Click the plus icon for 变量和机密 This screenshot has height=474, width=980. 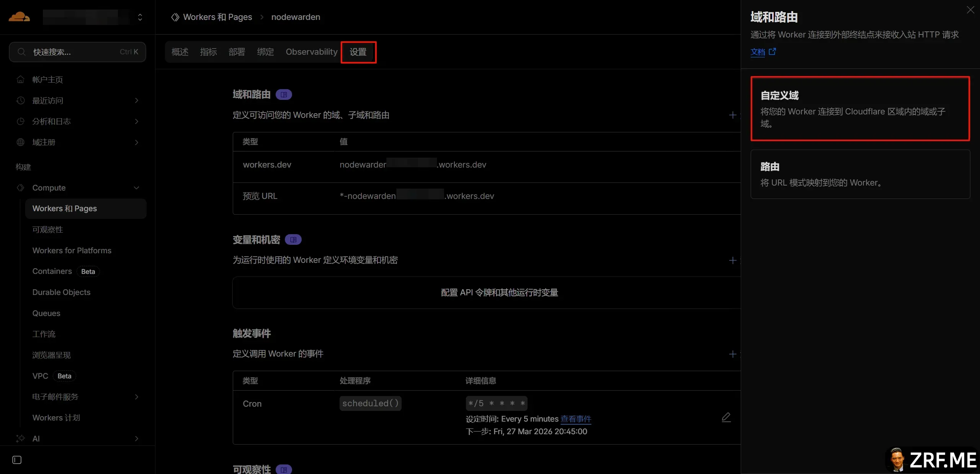tap(733, 261)
